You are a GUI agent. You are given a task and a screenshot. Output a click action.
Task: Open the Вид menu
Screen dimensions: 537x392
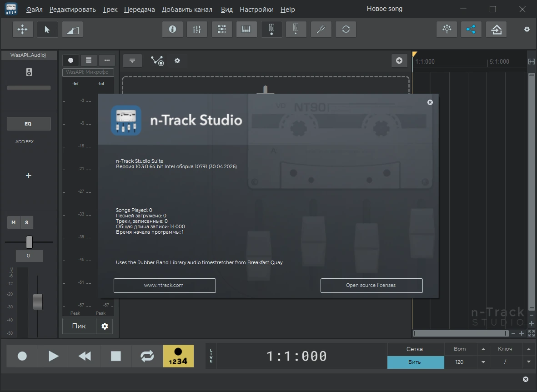pyautogui.click(x=227, y=10)
